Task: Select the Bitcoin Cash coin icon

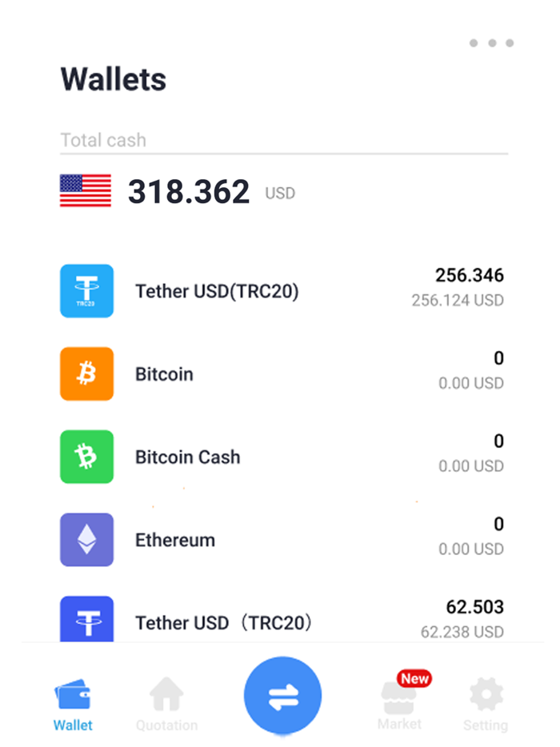Action: (86, 457)
